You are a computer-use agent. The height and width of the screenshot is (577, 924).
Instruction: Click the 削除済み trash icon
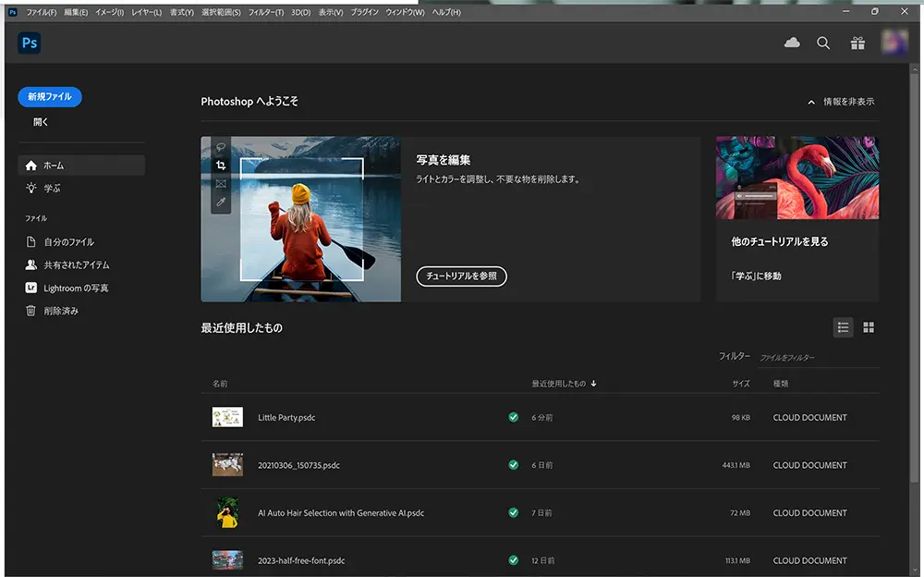[31, 311]
